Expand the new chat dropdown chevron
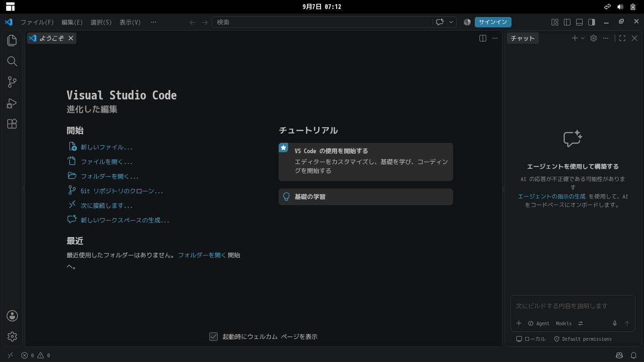Viewport: 644px width, 362px height. point(583,38)
